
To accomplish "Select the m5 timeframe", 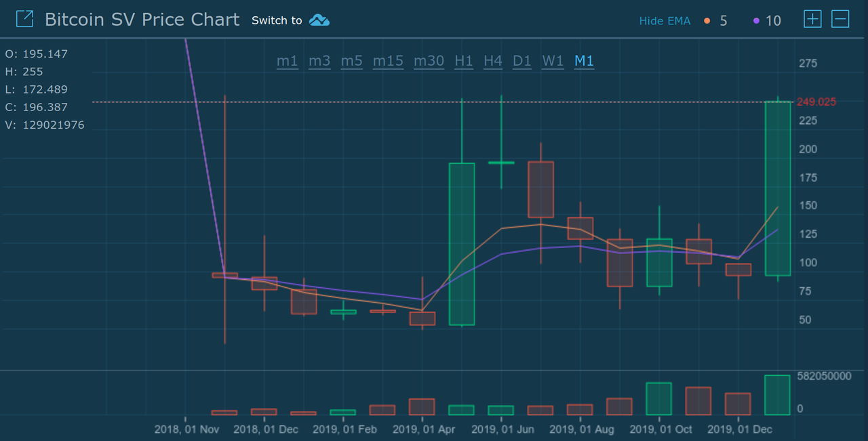I will click(351, 61).
